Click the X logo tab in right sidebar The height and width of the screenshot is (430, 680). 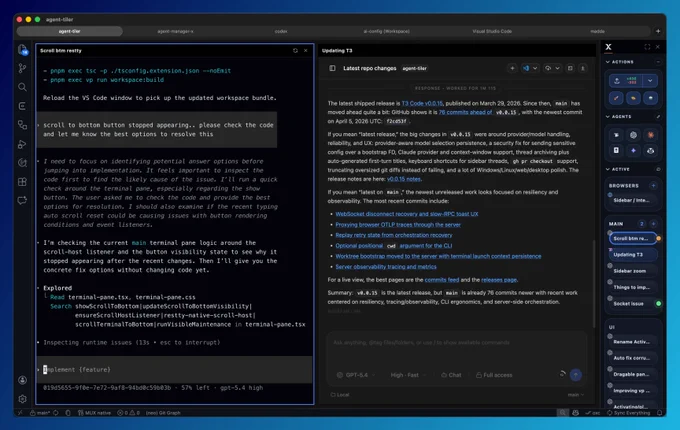(x=608, y=47)
